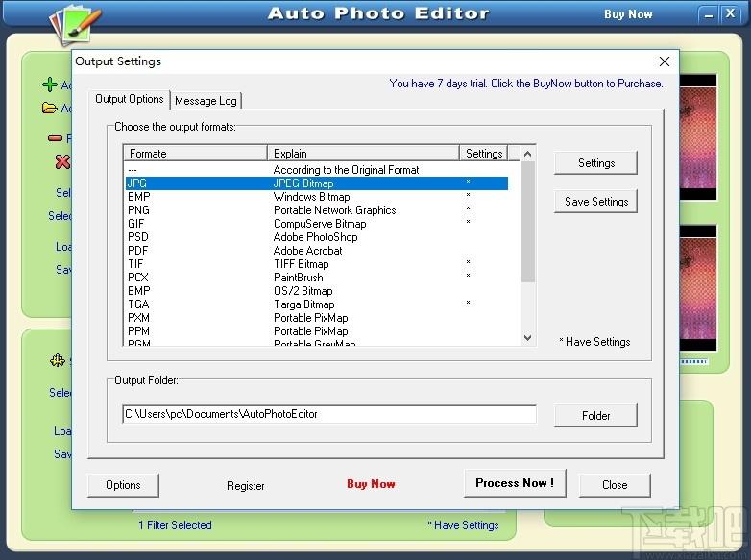Click the Close button in dialog

pyautogui.click(x=615, y=485)
